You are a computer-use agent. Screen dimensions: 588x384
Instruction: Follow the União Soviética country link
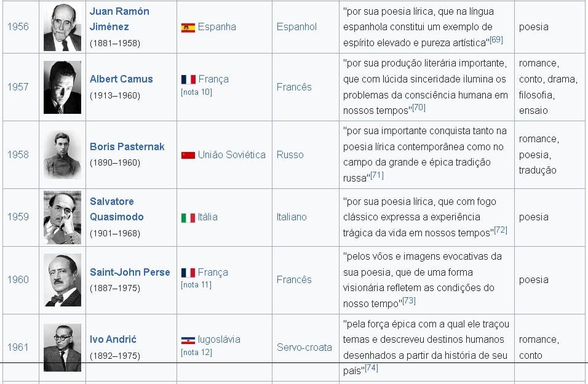tap(232, 154)
